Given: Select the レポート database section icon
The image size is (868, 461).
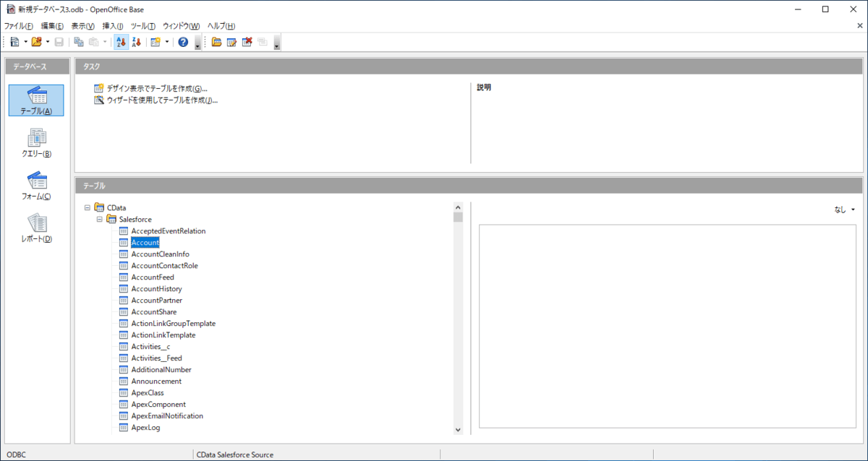Looking at the screenshot, I should coord(36,228).
